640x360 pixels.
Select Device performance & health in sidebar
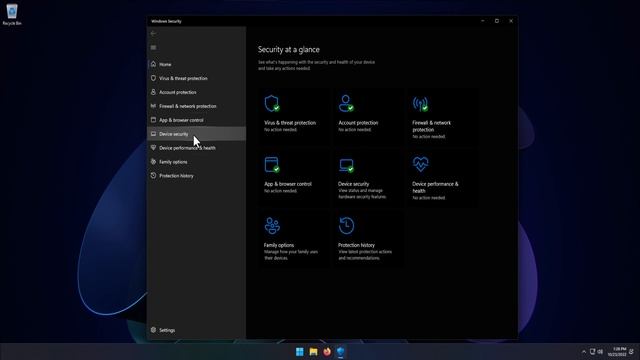[196, 148]
